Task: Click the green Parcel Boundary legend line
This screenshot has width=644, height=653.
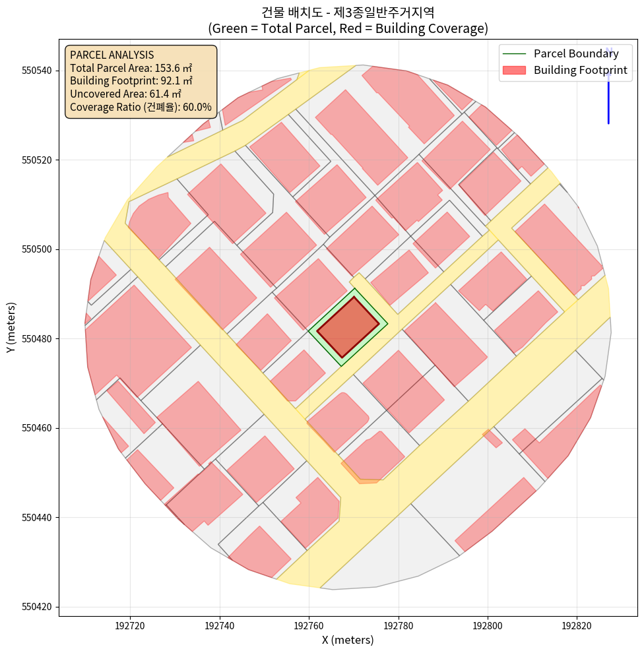Action: tap(514, 54)
